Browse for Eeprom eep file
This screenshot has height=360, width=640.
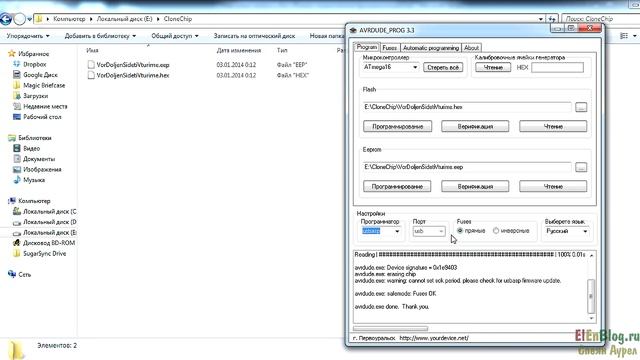click(x=581, y=167)
